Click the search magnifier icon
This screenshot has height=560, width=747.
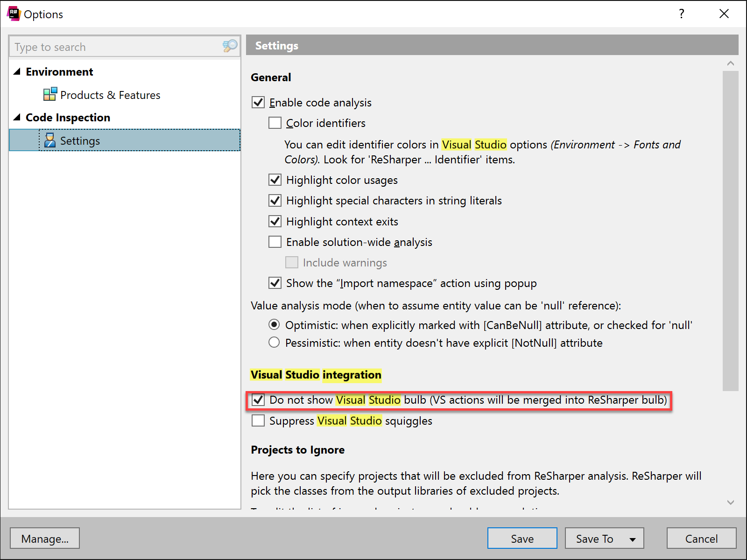[x=230, y=46]
